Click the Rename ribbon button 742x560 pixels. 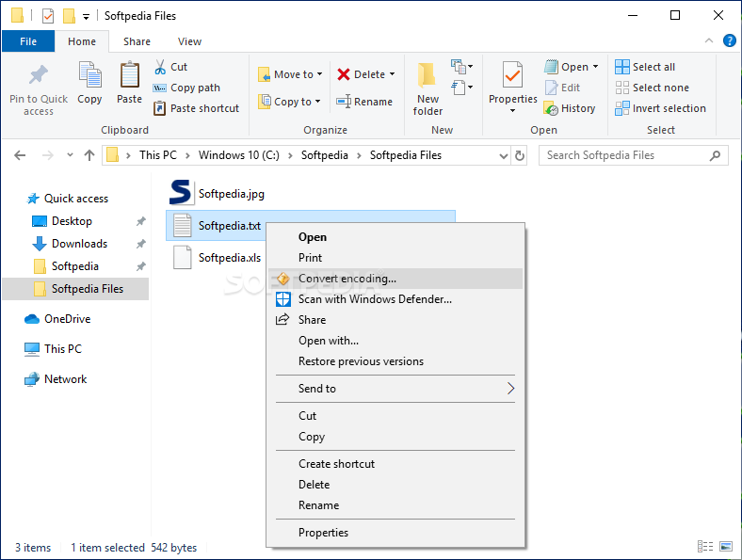tap(364, 102)
